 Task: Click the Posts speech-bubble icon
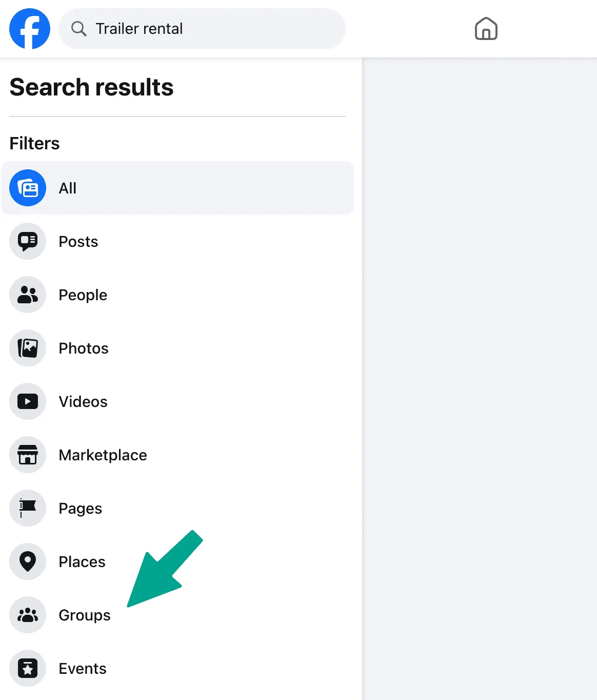click(x=28, y=242)
